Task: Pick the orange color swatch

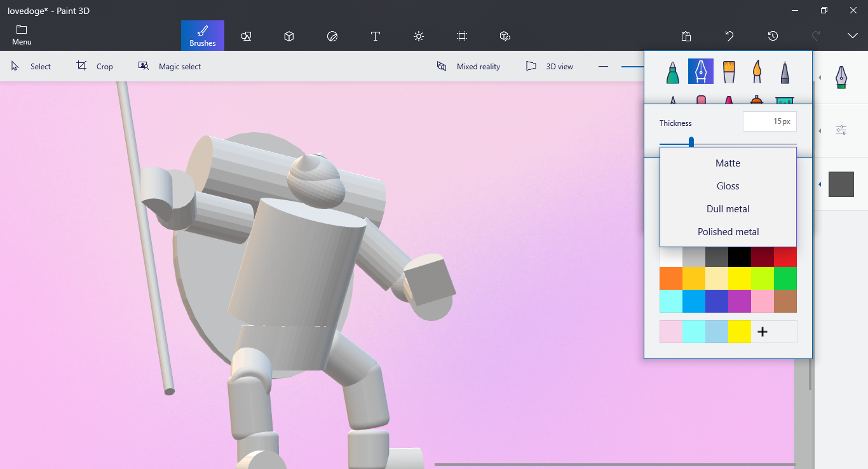Action: tap(671, 278)
